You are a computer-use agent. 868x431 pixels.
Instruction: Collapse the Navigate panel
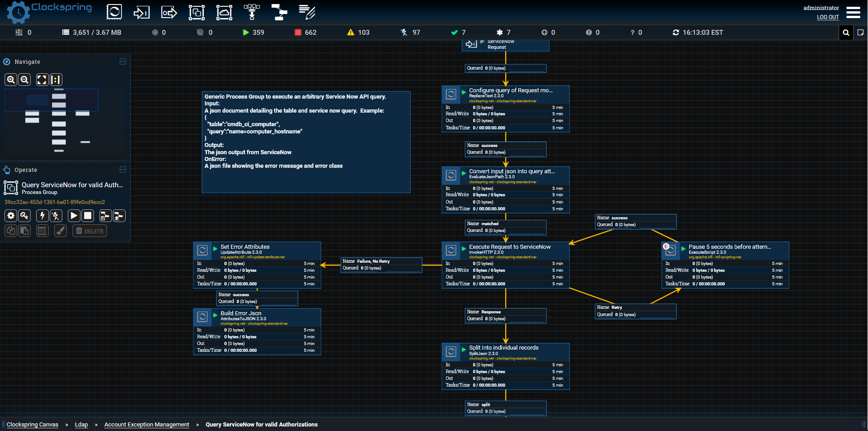(x=122, y=62)
